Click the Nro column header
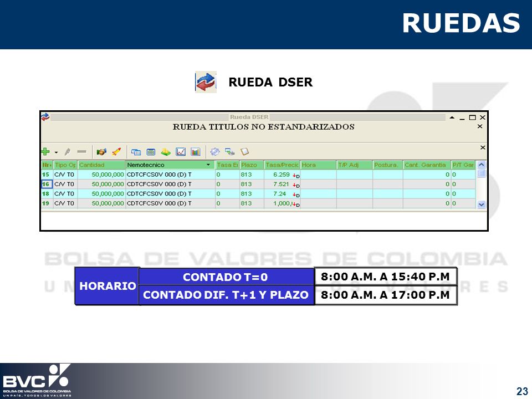 47,165
